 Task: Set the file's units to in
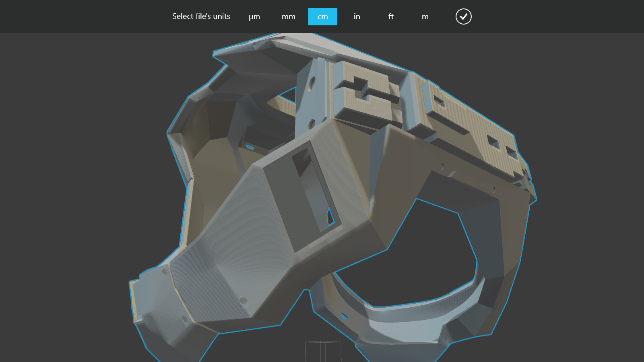tap(357, 16)
